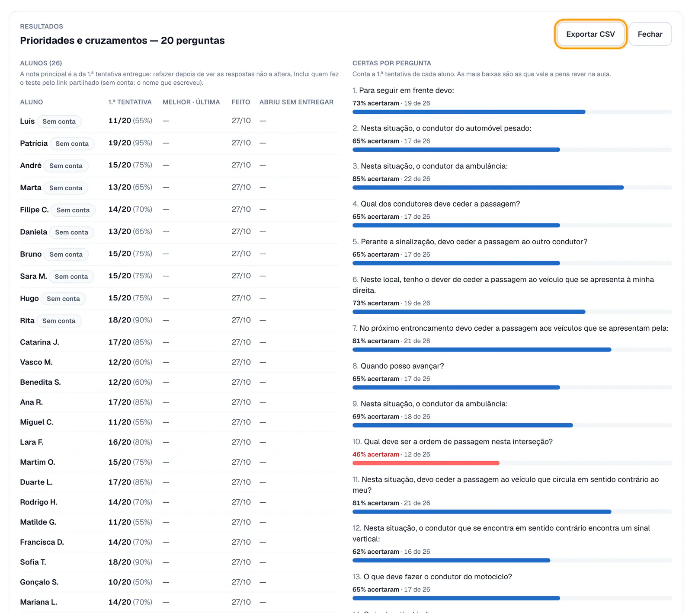
Task: Click question 13 "O que deve fazer o condutor do motociclo?"
Action: tap(432, 577)
